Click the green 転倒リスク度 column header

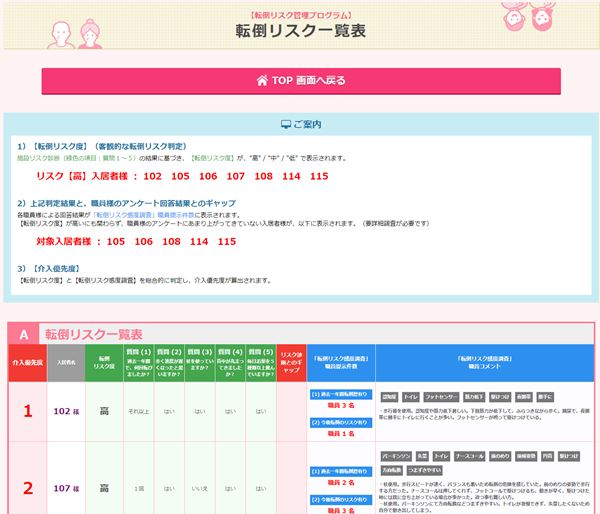coord(103,361)
